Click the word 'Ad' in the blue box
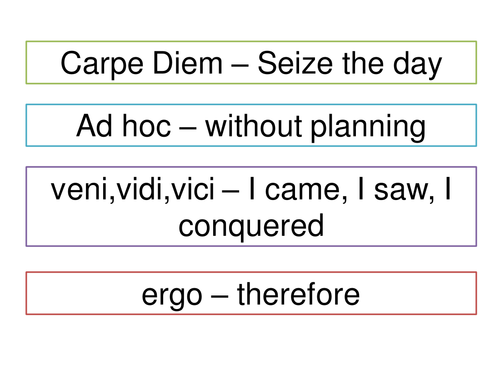The image size is (500, 375). 94,126
